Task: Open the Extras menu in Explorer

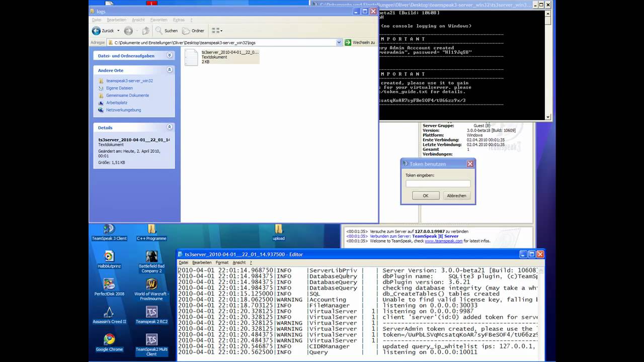Action: [x=179, y=20]
